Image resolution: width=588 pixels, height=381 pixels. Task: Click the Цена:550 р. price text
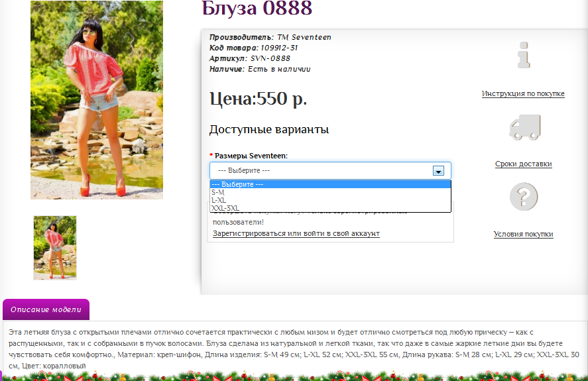258,99
